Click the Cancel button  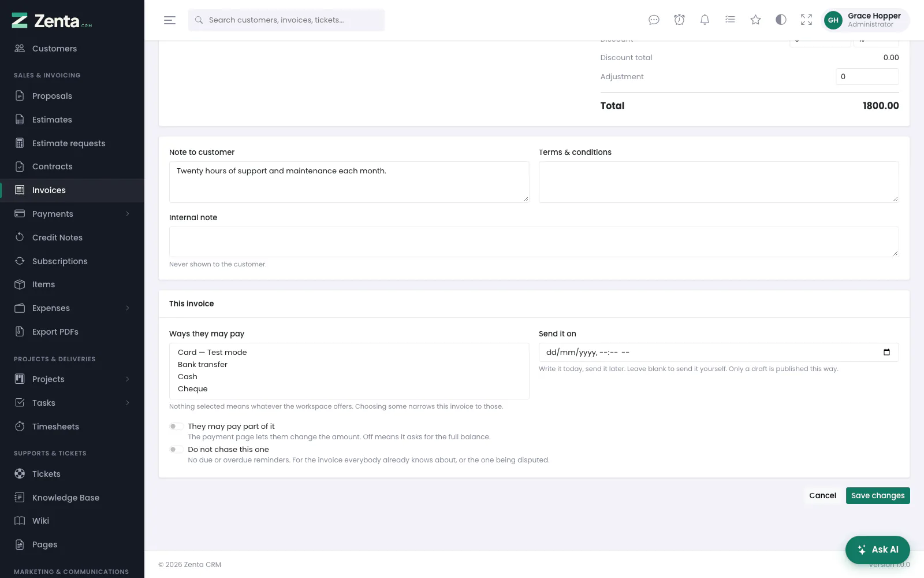point(822,496)
